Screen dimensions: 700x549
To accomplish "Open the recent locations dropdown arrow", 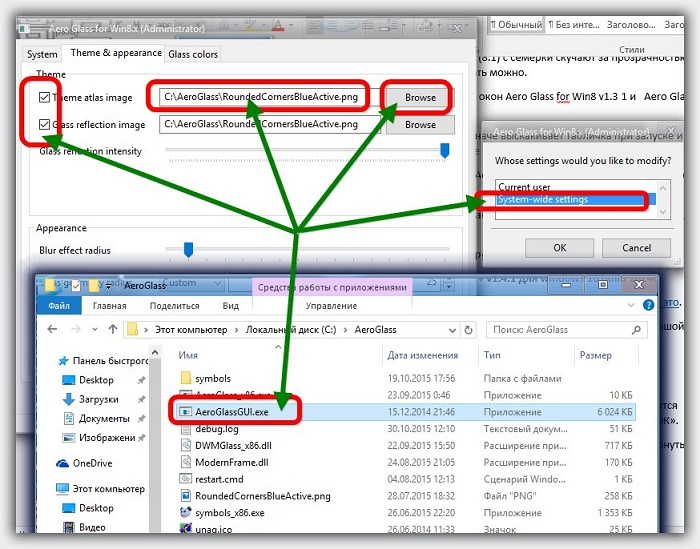I will pyautogui.click(x=94, y=330).
